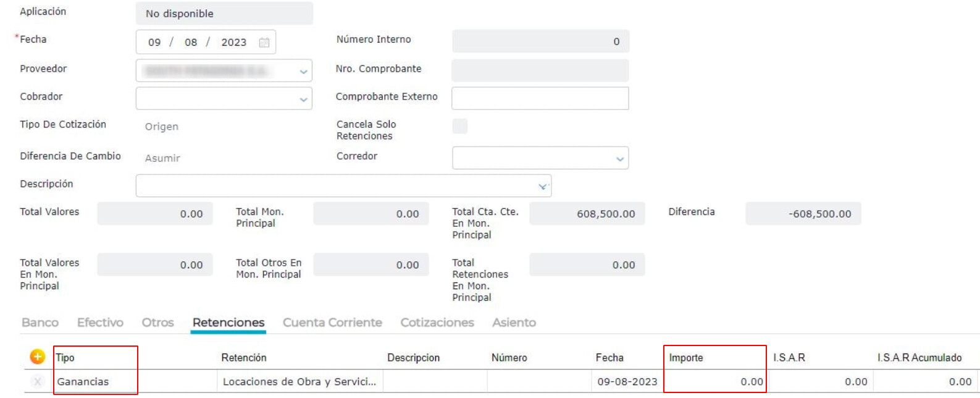The width and height of the screenshot is (980, 398).
Task: Click the Comprobante Externo input field
Action: (540, 98)
